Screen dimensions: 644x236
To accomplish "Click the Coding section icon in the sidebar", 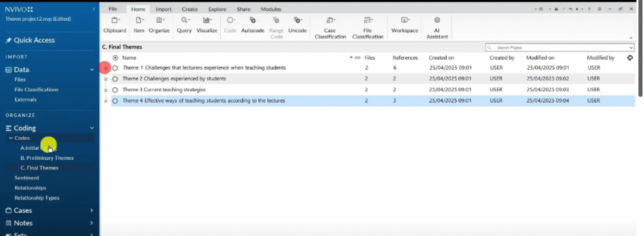I will [x=8, y=128].
